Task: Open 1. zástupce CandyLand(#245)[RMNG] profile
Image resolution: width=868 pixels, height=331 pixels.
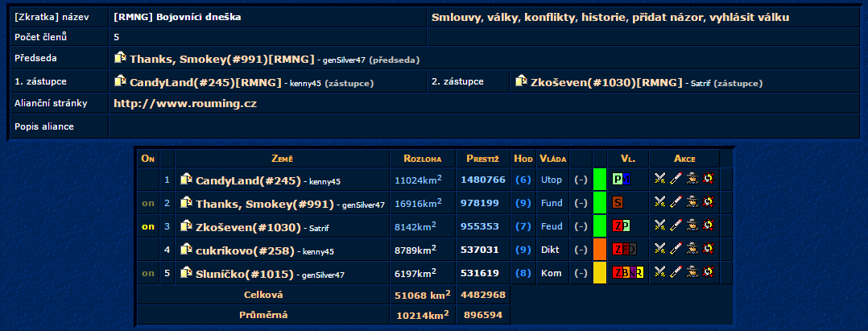Action: (x=205, y=83)
